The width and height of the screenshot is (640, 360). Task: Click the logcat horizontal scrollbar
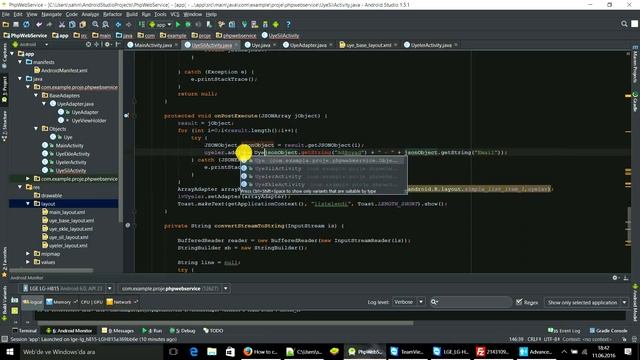click(x=224, y=323)
